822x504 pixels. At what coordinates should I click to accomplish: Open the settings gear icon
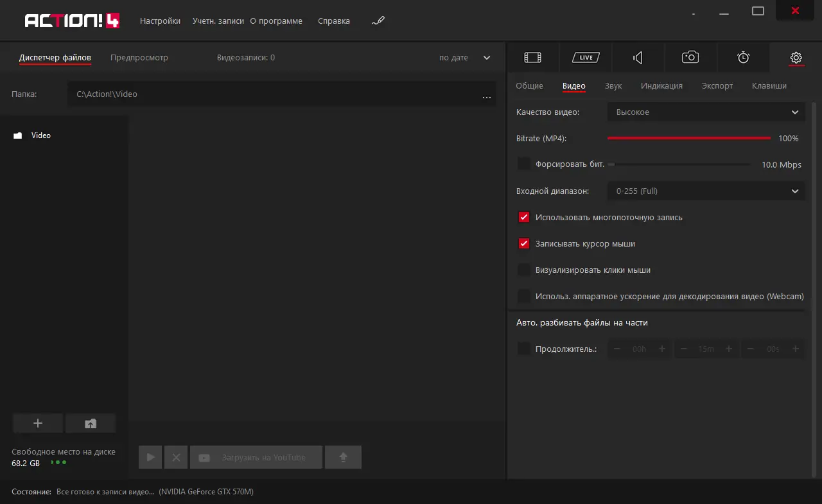(796, 58)
